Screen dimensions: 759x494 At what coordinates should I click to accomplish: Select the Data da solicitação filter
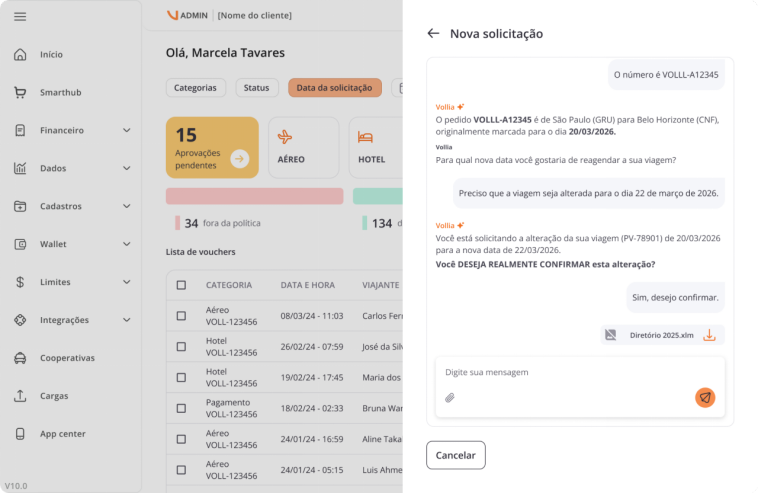point(335,88)
